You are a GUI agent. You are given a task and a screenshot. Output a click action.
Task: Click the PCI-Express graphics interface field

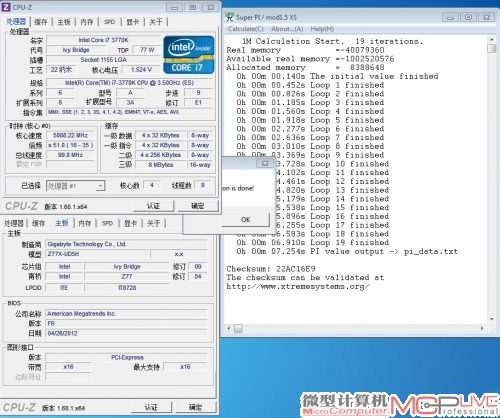pos(126,357)
